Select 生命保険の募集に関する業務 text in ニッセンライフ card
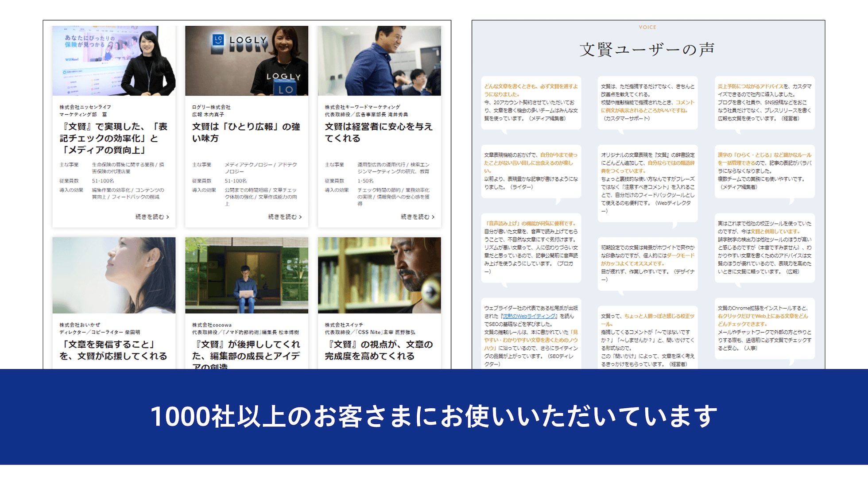The width and height of the screenshot is (868, 488). click(x=128, y=168)
